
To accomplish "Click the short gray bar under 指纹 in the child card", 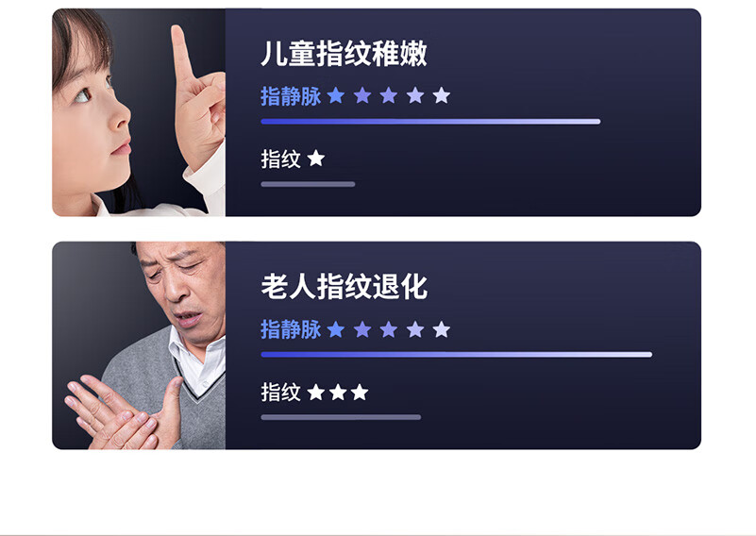I will (308, 184).
